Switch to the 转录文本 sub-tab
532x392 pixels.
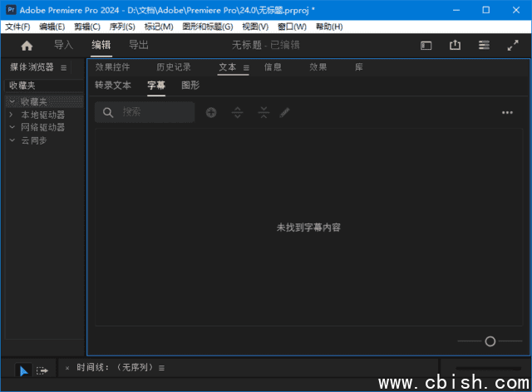coord(113,85)
